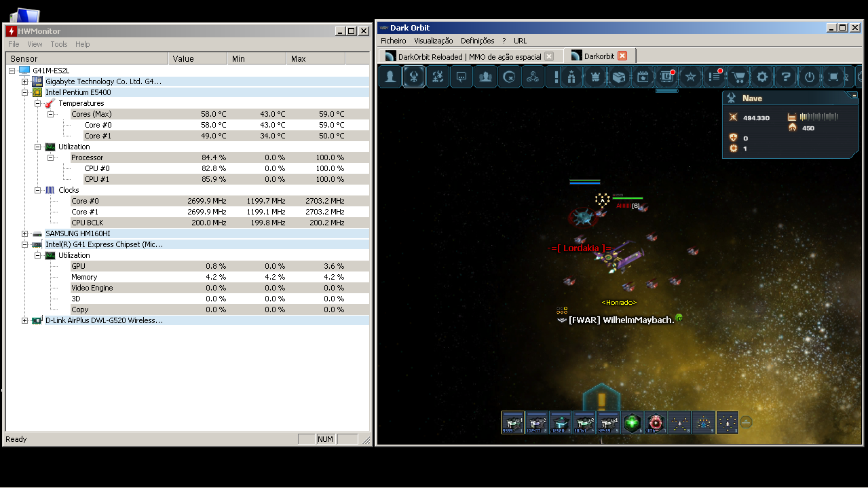This screenshot has height=488, width=868.
Task: Click the Sensor column header
Action: [87, 59]
